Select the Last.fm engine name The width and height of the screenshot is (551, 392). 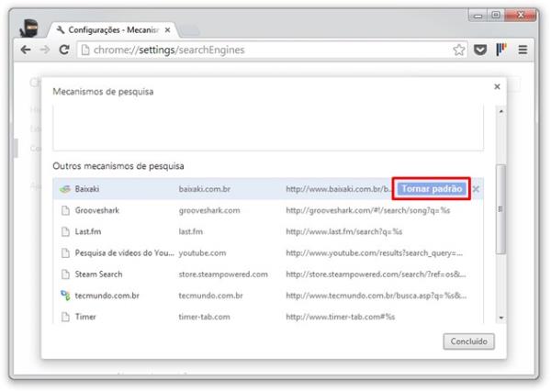pyautogui.click(x=88, y=232)
